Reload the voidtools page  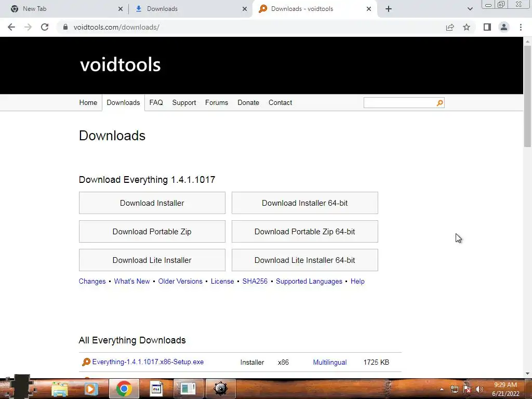(x=45, y=27)
